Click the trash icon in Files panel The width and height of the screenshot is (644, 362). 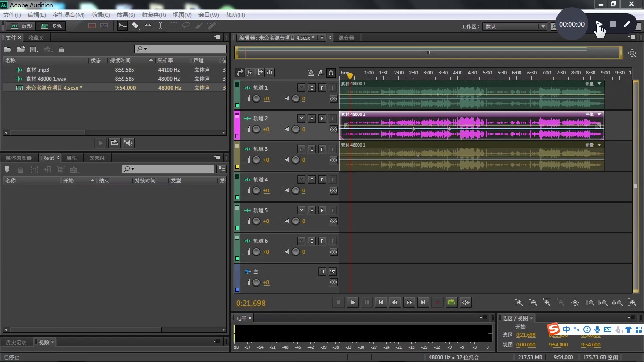coord(61,49)
